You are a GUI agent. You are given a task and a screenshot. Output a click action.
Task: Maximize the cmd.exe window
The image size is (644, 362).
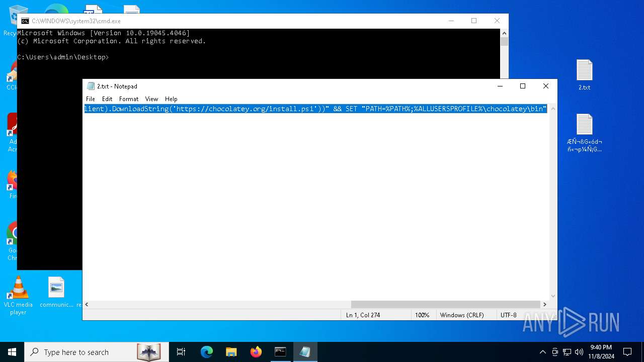[474, 21]
